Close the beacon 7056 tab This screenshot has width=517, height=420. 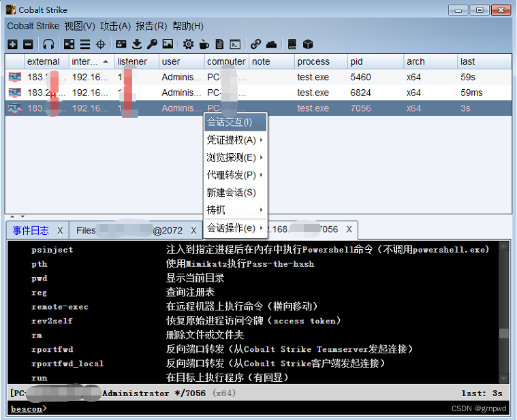click(x=349, y=229)
